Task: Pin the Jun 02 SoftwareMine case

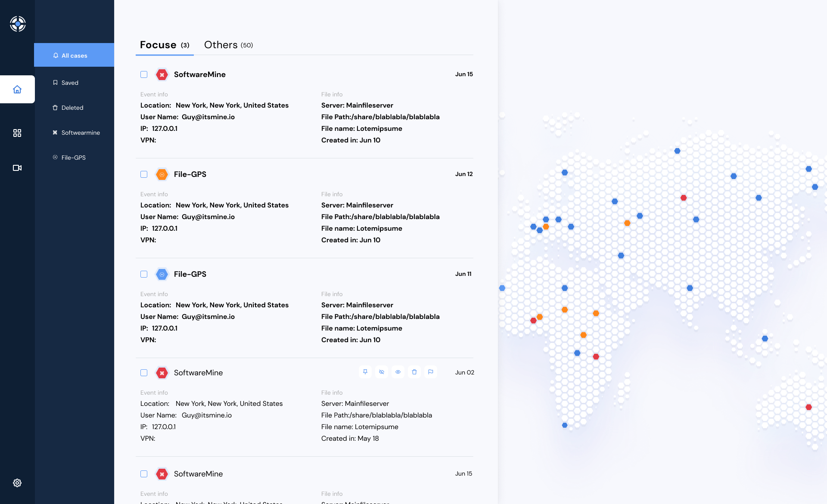Action: point(365,372)
